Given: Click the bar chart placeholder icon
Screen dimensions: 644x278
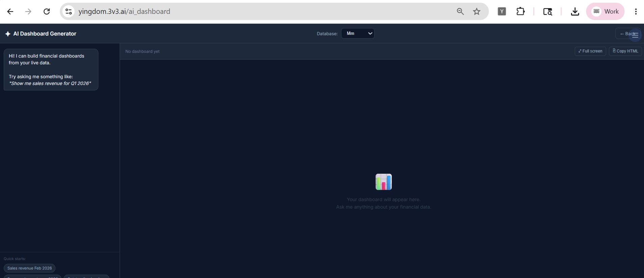Looking at the screenshot, I should 383,182.
